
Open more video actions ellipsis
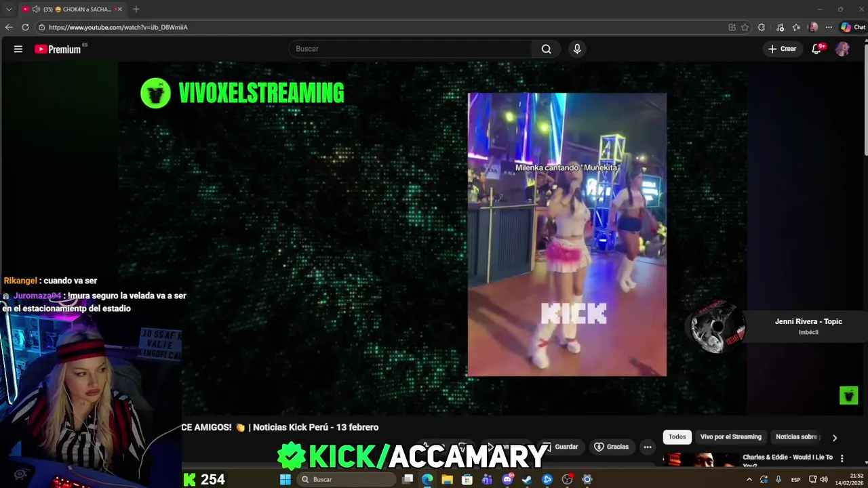pyautogui.click(x=647, y=447)
